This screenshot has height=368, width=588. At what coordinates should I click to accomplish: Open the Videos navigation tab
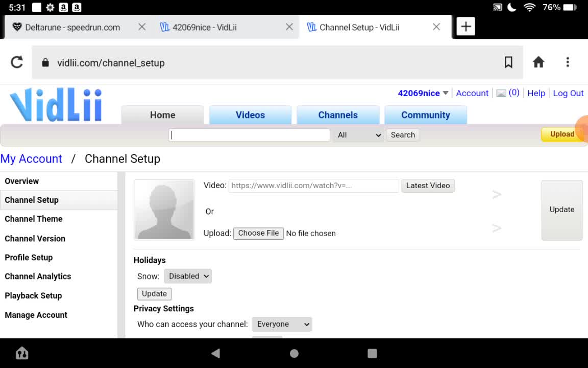click(250, 115)
